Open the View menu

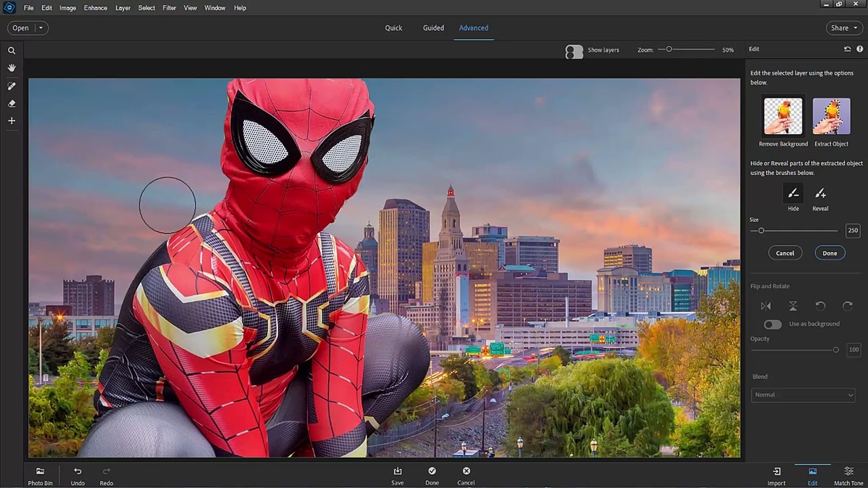(x=191, y=8)
